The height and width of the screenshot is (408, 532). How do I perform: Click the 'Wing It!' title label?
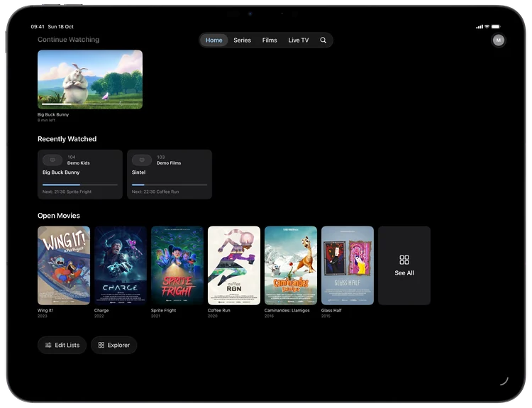click(45, 310)
